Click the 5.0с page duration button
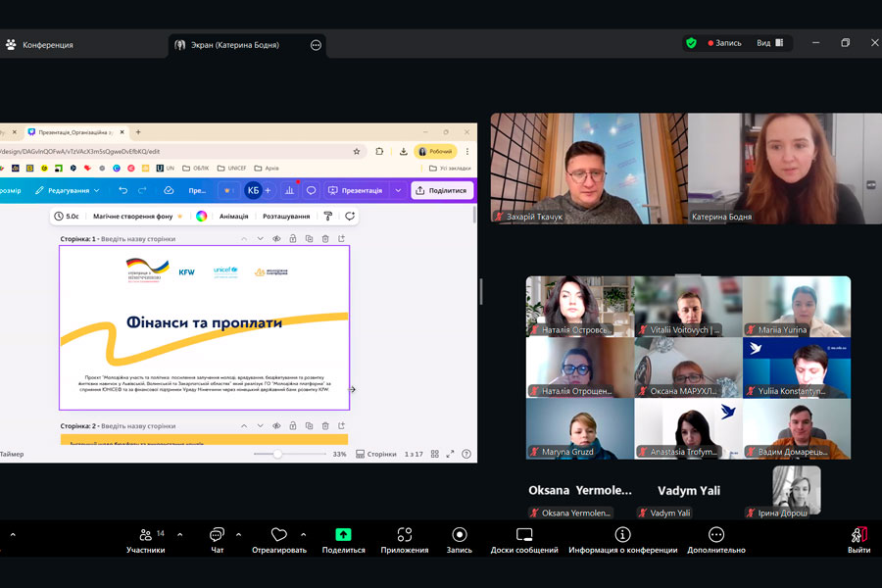 67,216
